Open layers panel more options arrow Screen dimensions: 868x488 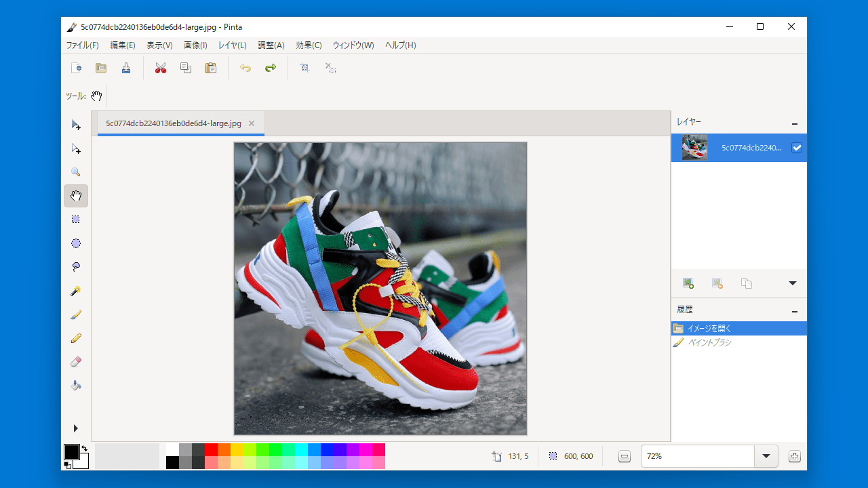click(792, 283)
